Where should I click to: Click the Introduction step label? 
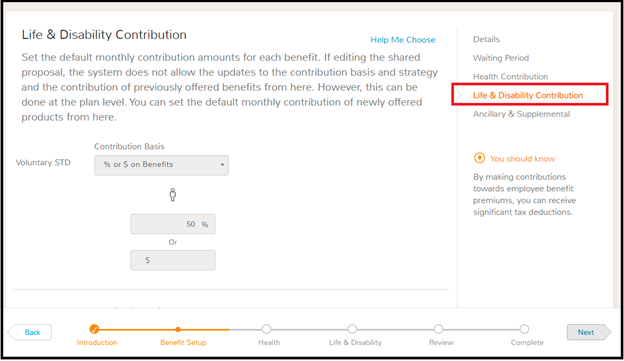point(97,342)
